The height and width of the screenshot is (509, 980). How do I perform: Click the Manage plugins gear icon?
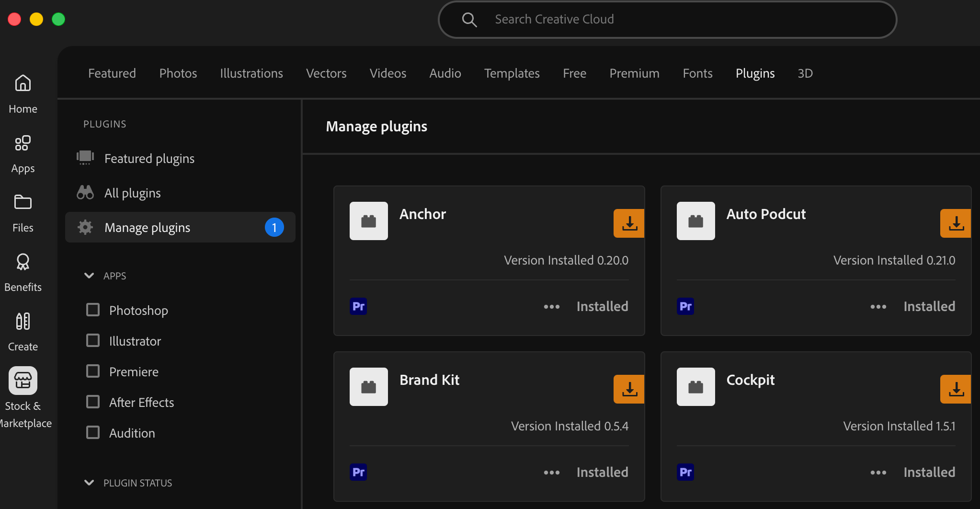click(85, 227)
